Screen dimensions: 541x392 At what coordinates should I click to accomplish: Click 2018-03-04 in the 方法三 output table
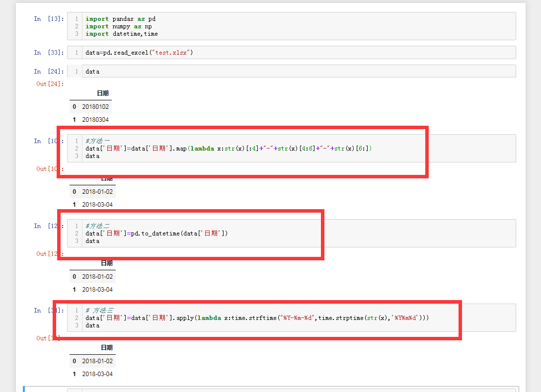[x=97, y=374]
